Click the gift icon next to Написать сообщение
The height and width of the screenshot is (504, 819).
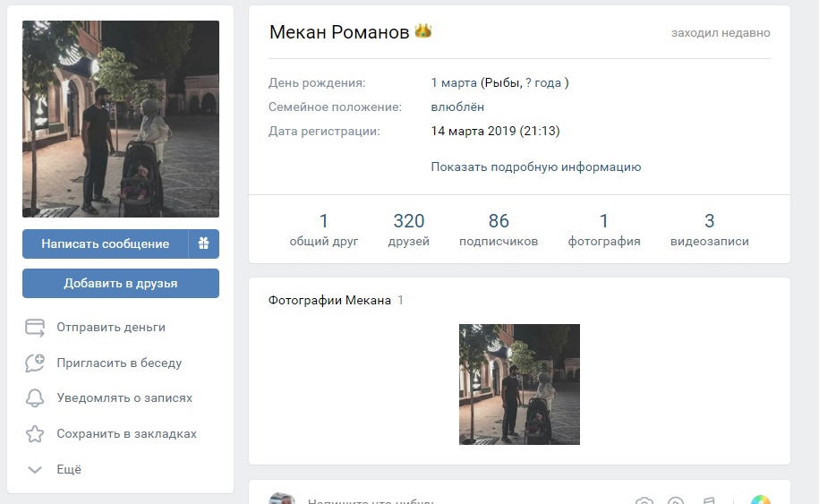tap(203, 243)
